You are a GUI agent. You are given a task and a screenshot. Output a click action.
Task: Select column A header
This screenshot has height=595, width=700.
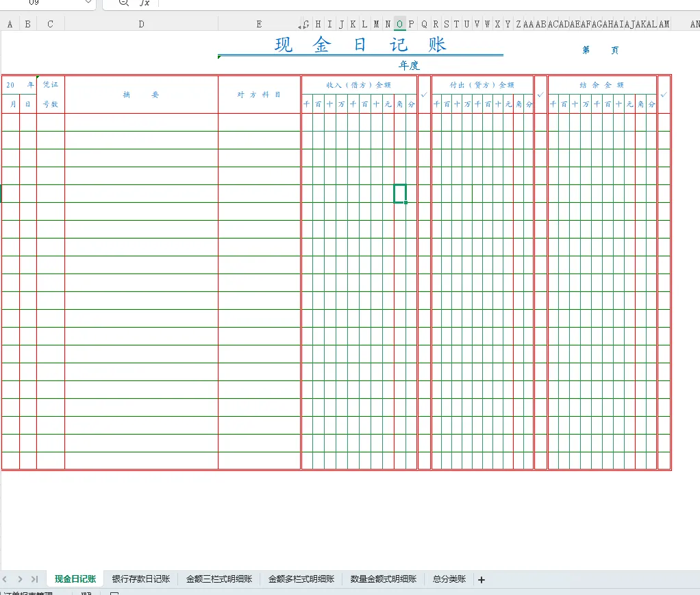(10, 24)
